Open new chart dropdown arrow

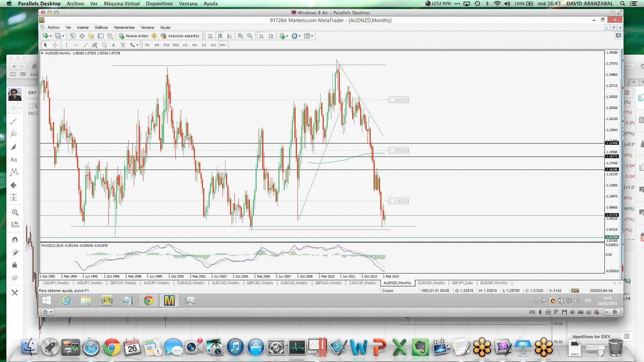[52, 36]
